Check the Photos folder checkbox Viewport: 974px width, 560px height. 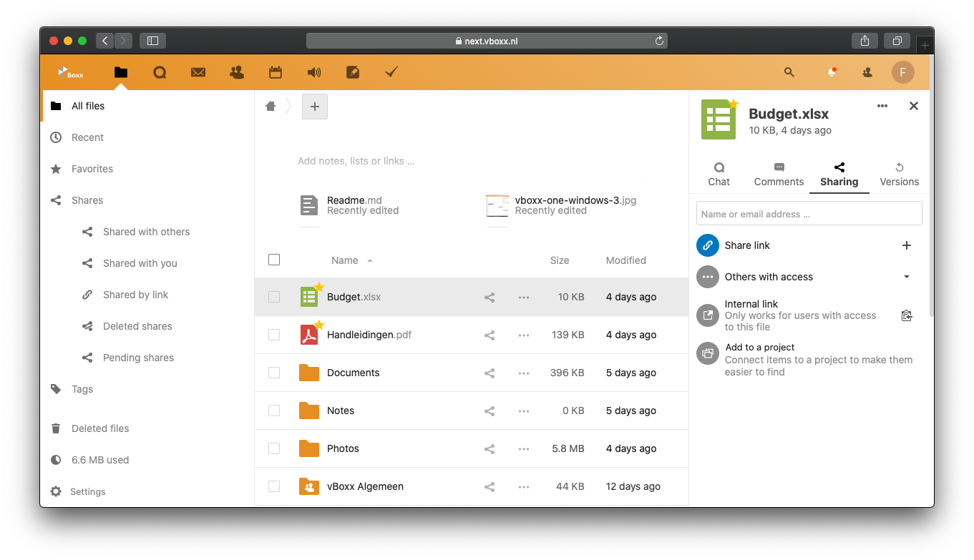tap(274, 448)
